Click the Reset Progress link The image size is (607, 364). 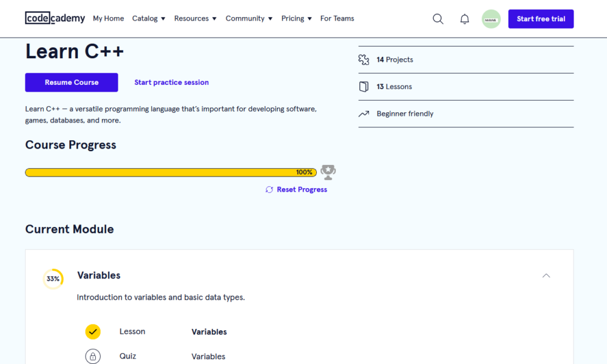point(302,189)
